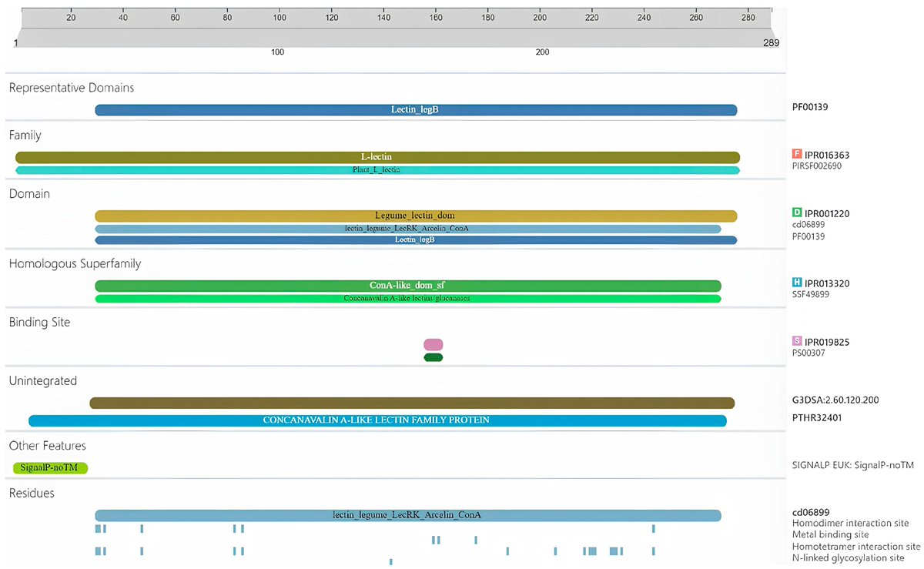924x569 pixels.
Task: Open the PIRSF002690 link
Action: point(816,166)
